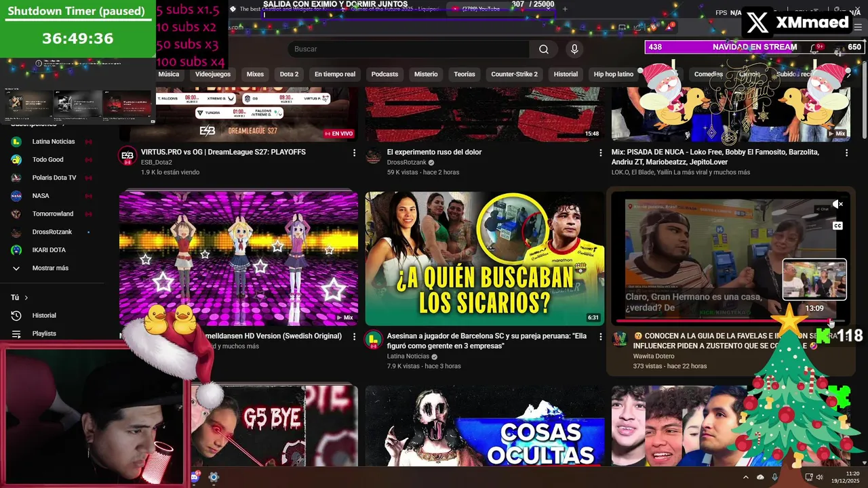868x488 pixels.
Task: Open options menu for PISADA DE NUCA mix
Action: 846,153
